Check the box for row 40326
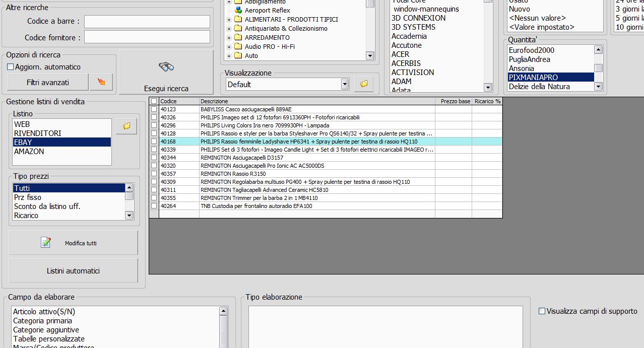 [154, 117]
